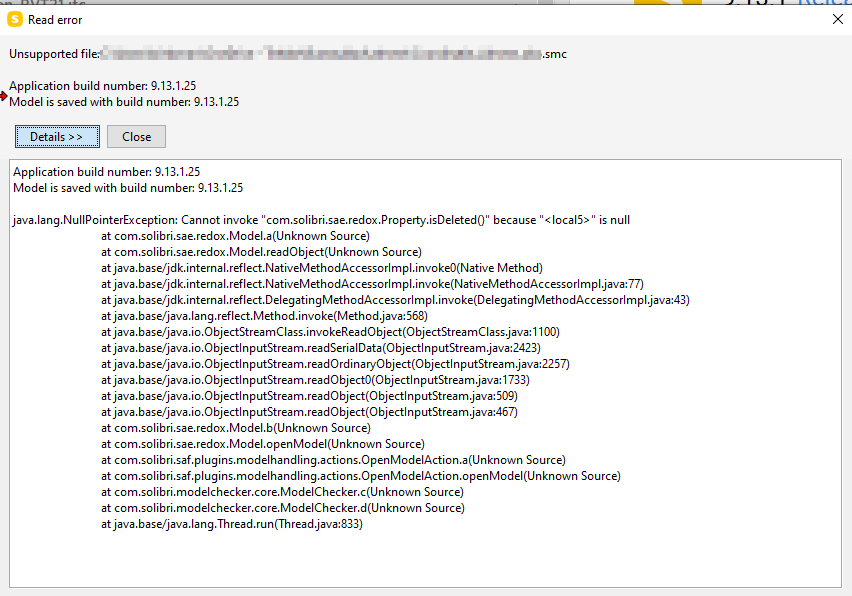Click the 'Model.readObject(Unknown Source)' line
Screen dimensions: 852x596
point(261,252)
